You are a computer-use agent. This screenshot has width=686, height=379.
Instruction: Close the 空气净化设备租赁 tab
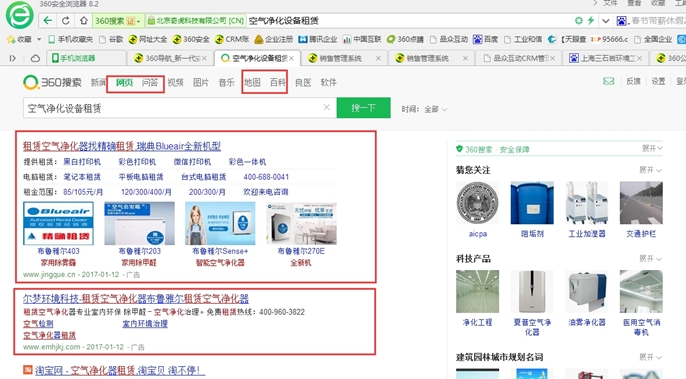click(x=291, y=58)
